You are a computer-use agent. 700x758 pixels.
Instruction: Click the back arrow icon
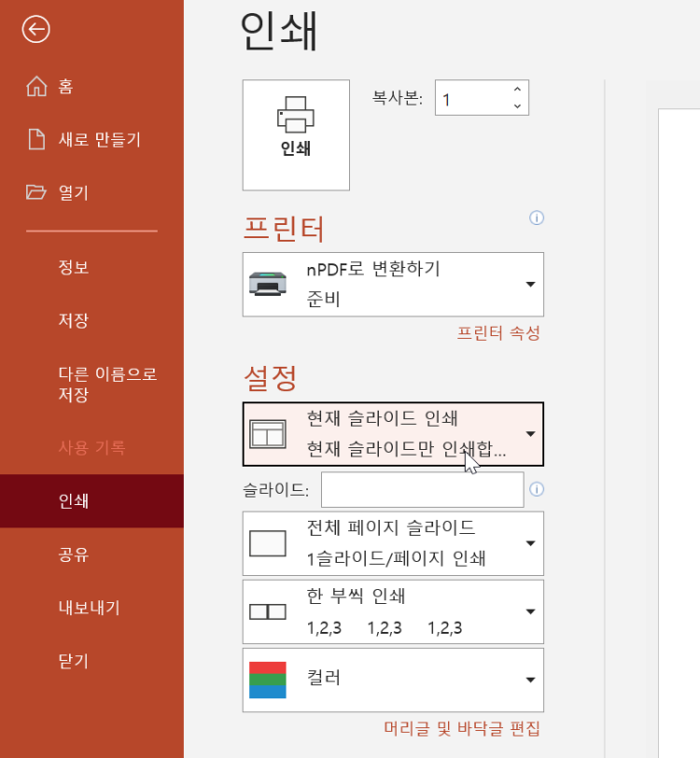click(35, 30)
